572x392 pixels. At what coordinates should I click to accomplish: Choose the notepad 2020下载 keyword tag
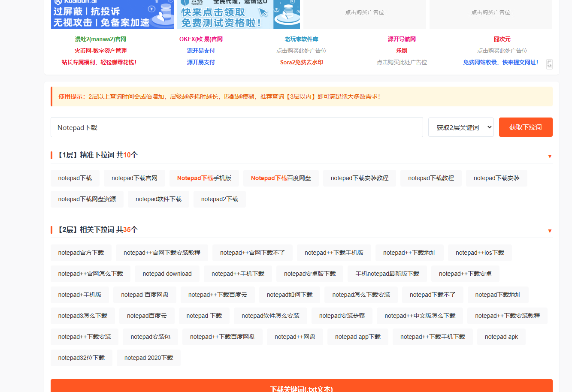point(148,358)
